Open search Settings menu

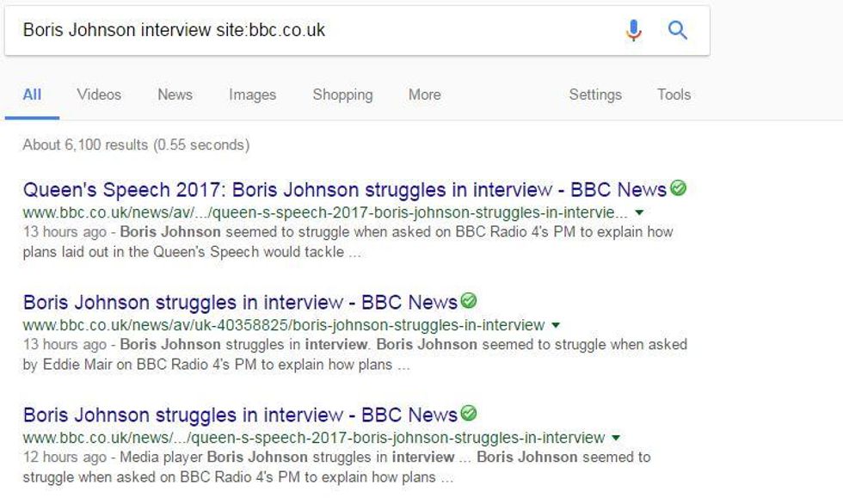point(594,95)
